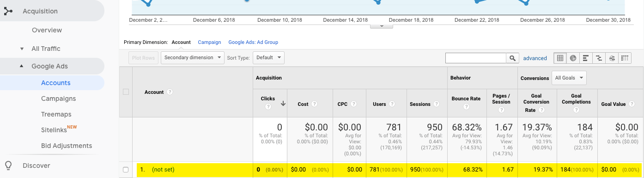Switch to Data table view icon

tap(560, 58)
